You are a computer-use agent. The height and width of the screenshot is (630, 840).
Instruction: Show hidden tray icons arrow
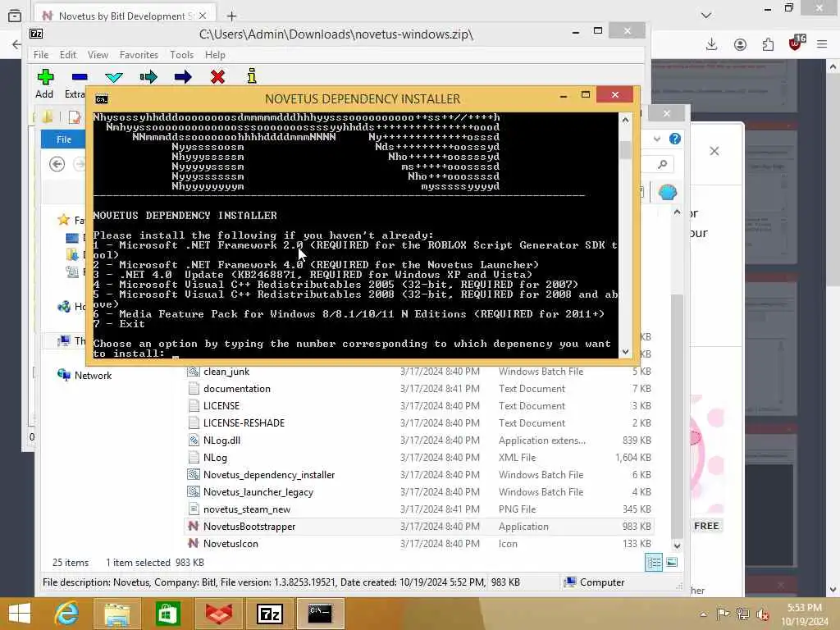click(703, 614)
